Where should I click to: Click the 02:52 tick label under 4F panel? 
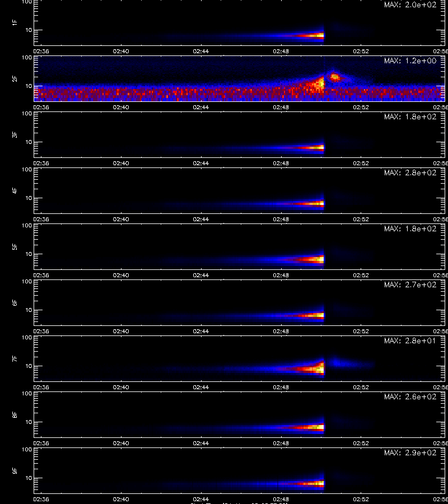361,219
